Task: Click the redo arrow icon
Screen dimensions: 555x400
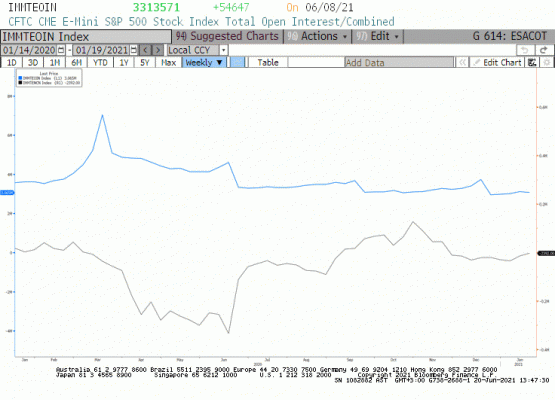Action: [543, 50]
